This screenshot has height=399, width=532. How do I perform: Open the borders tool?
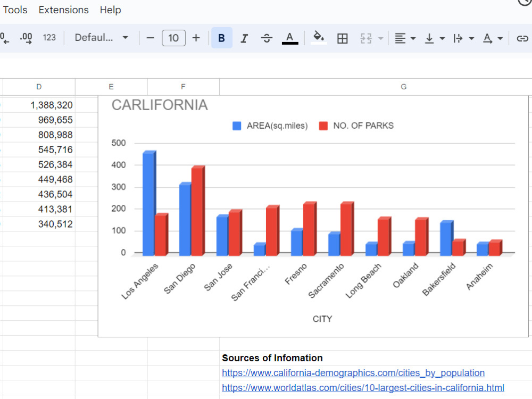pyautogui.click(x=342, y=38)
